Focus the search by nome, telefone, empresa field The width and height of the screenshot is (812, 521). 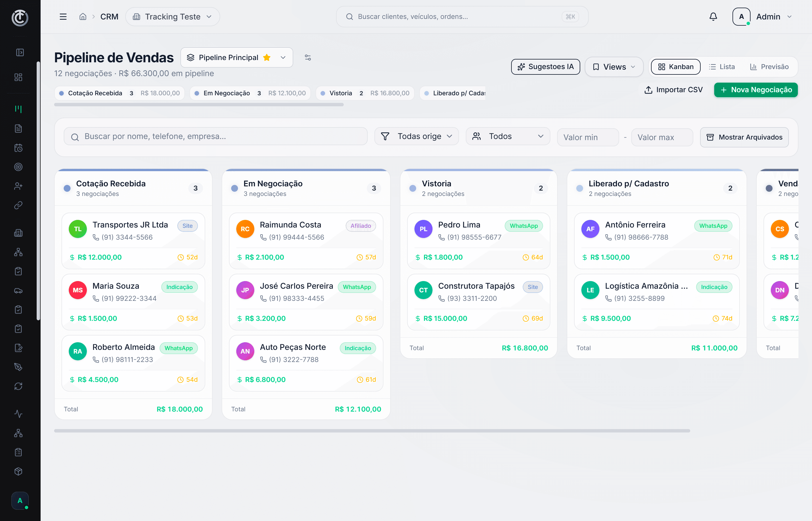[x=215, y=136]
